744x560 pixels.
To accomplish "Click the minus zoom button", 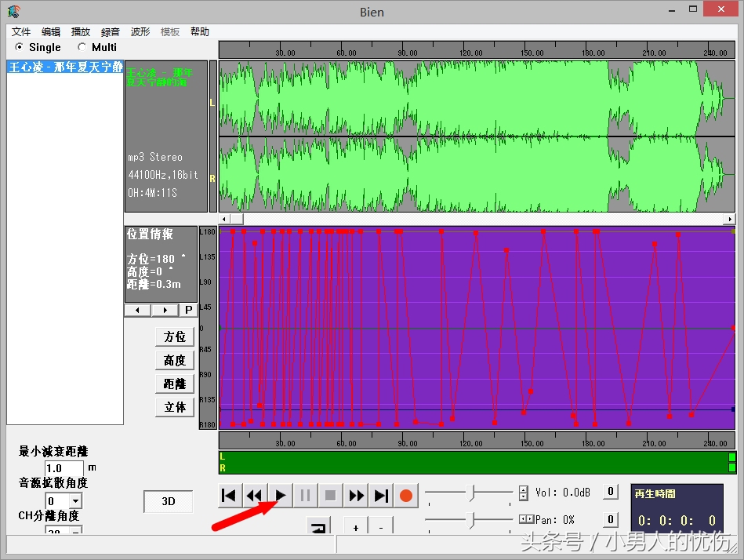I will coord(381,528).
